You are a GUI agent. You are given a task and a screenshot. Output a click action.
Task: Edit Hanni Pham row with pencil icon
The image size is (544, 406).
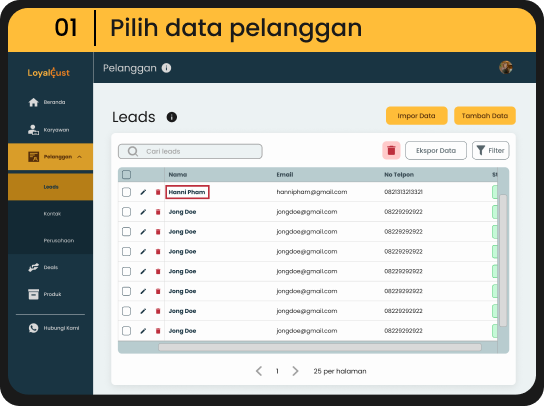[143, 192]
